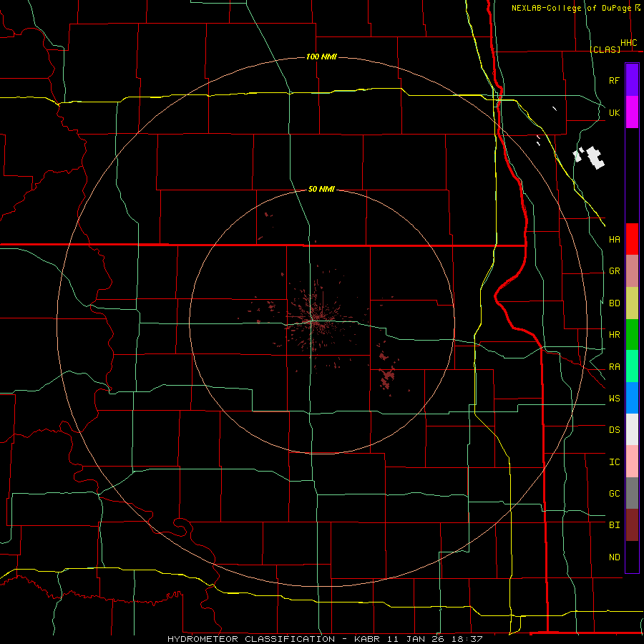Click the RF legend label
This screenshot has width=644, height=644.
point(614,80)
